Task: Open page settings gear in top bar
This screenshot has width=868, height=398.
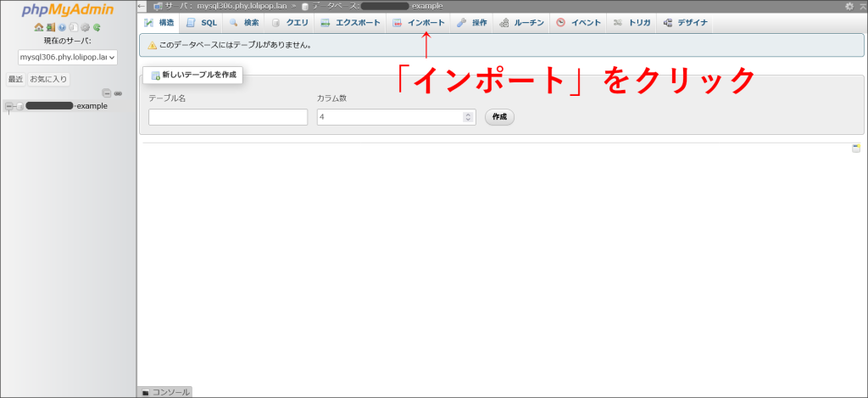Action: click(x=849, y=6)
